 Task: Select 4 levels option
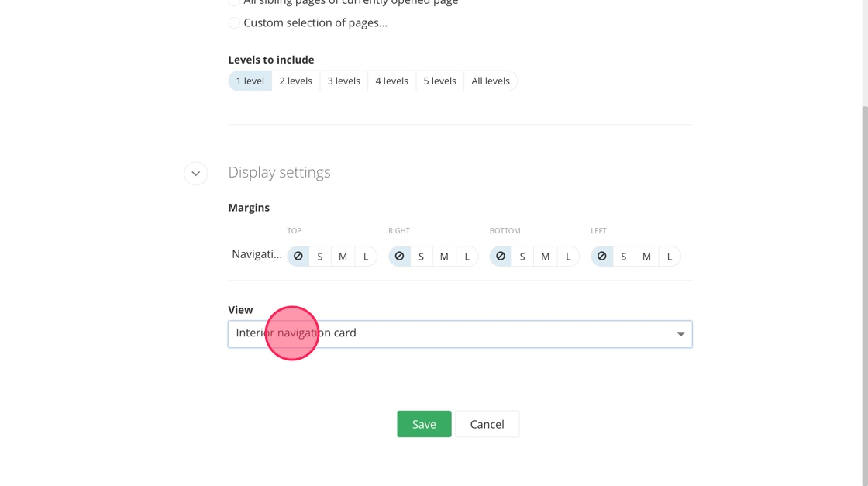coord(392,81)
